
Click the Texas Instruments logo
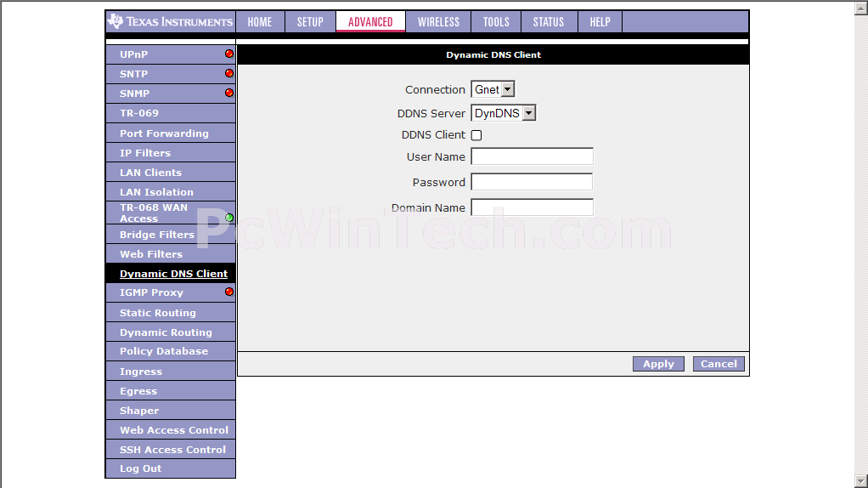pos(171,21)
